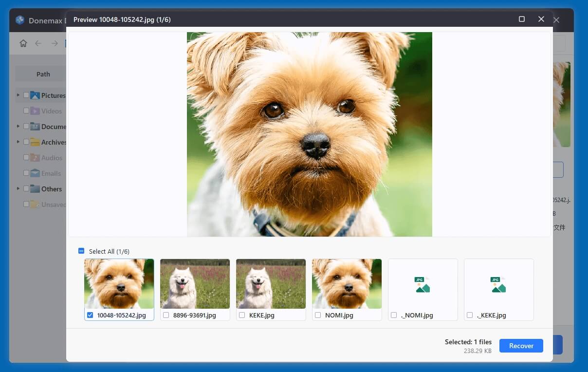Open the Home view via house icon
The image size is (588, 372).
[23, 43]
